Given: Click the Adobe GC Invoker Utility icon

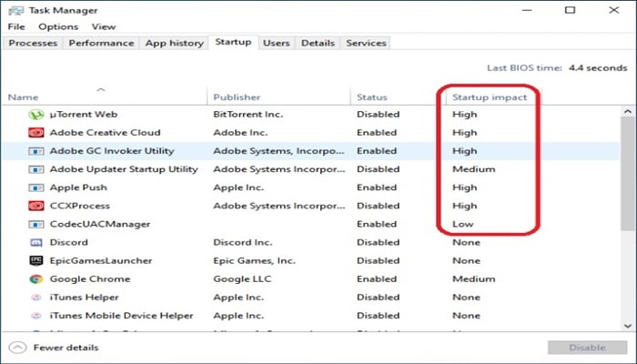Looking at the screenshot, I should (x=36, y=151).
